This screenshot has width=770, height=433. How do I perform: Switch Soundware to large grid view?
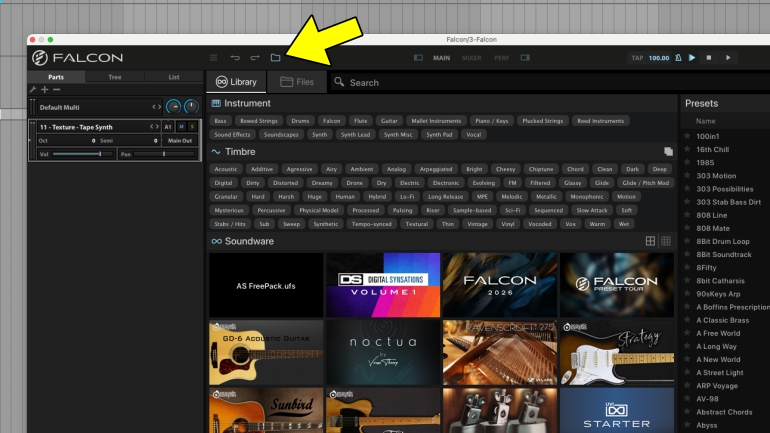coord(650,241)
